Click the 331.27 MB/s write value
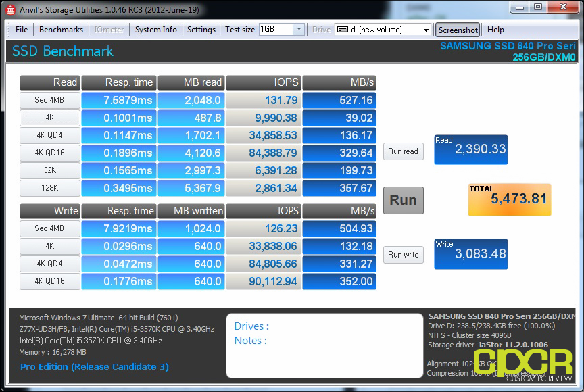The image size is (584, 392). [x=339, y=264]
